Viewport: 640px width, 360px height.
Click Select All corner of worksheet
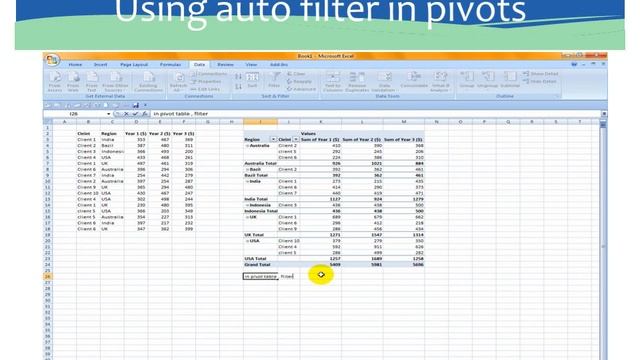point(48,122)
